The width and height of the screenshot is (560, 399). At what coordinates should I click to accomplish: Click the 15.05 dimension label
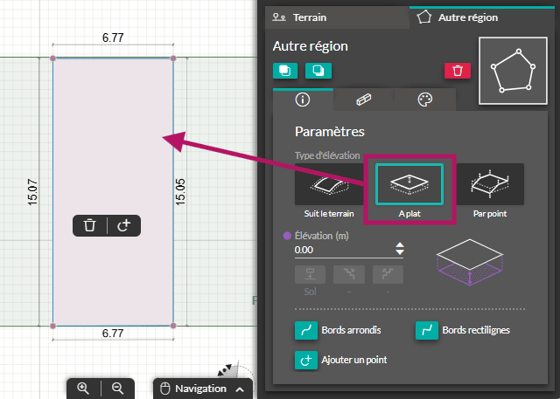180,192
